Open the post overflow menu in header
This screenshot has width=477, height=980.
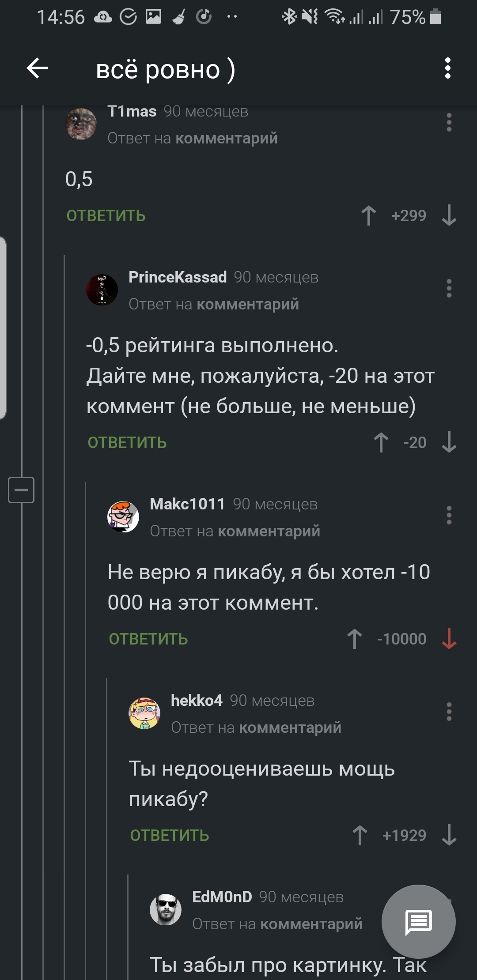point(448,68)
